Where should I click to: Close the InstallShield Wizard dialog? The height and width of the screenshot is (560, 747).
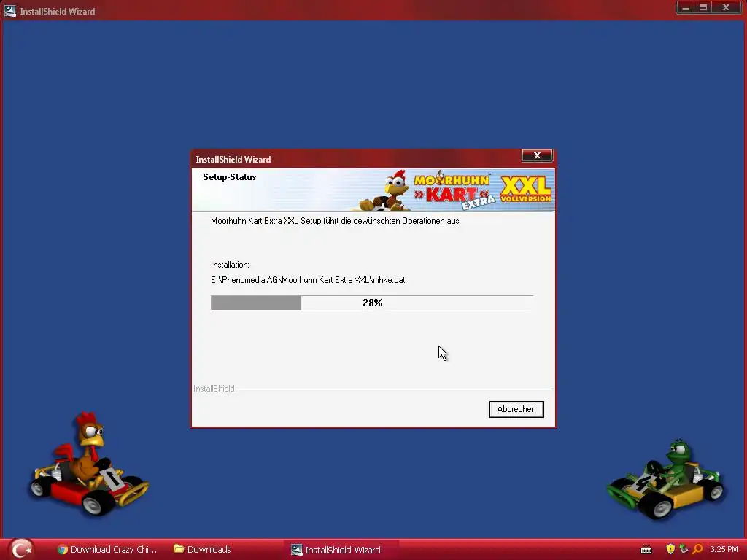(537, 156)
